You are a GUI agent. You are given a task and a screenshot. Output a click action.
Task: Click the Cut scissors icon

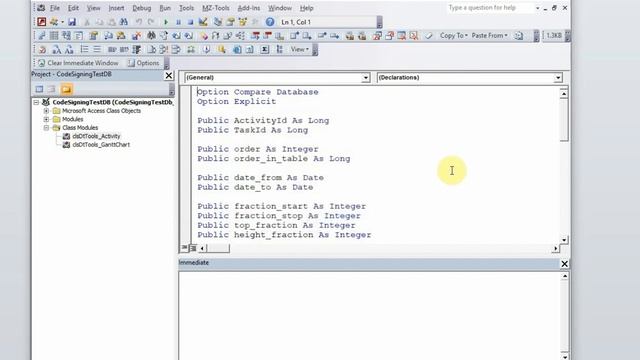[87, 22]
